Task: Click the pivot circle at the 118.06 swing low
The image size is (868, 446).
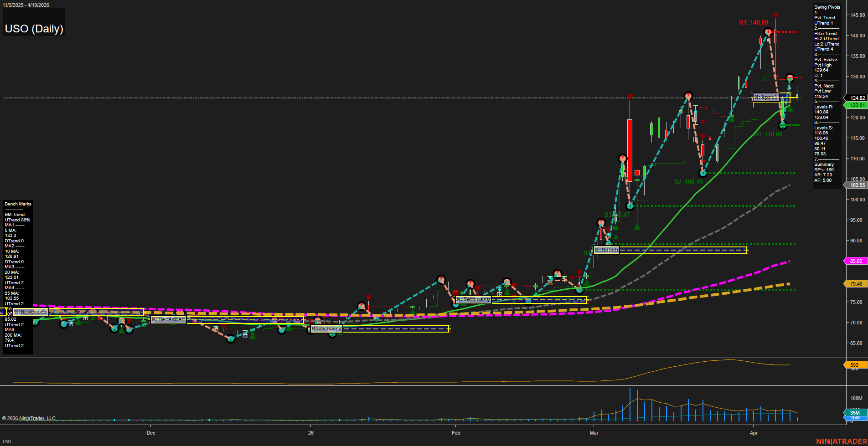Action: click(x=783, y=125)
